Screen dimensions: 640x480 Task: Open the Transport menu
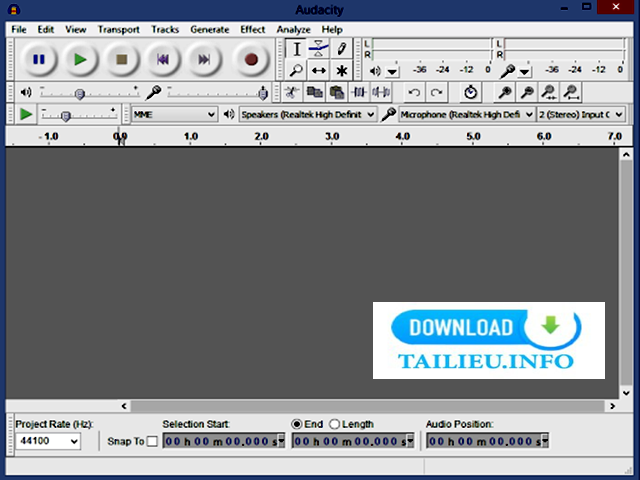[118, 29]
